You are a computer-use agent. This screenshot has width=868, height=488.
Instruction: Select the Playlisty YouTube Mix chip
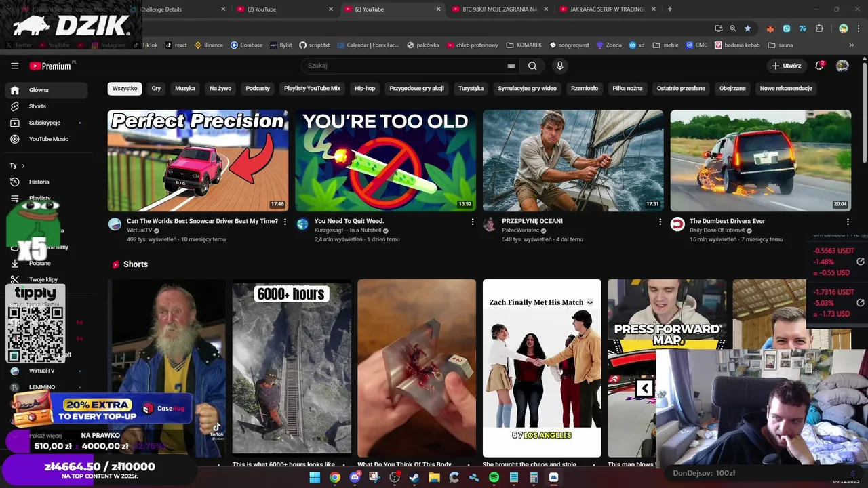[312, 88]
